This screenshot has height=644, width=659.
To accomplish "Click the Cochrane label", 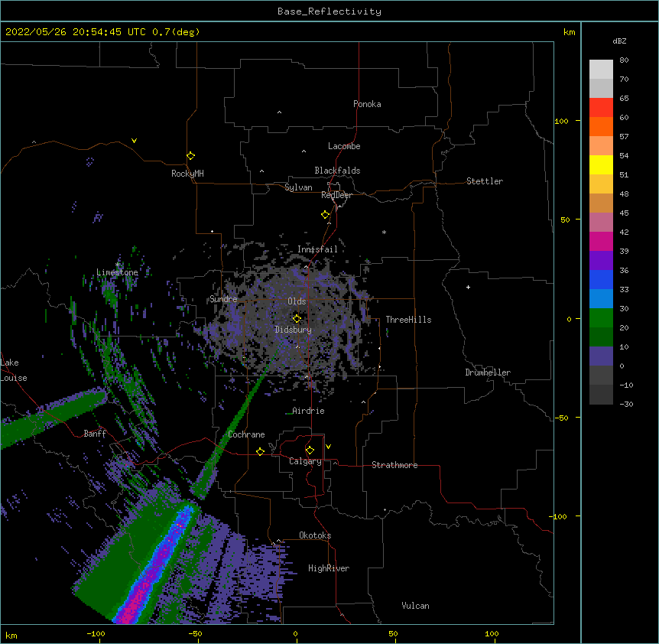I will 246,434.
